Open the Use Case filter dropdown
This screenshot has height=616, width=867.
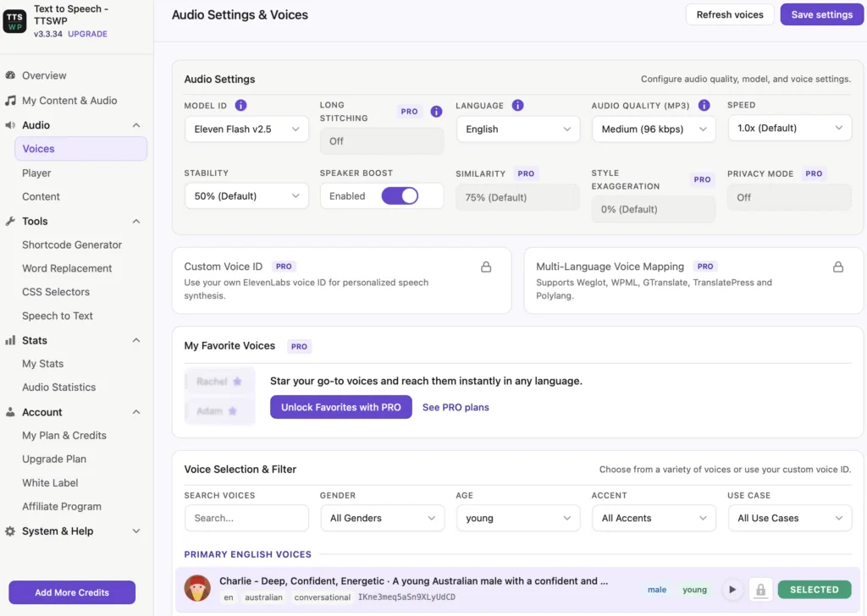coord(790,518)
